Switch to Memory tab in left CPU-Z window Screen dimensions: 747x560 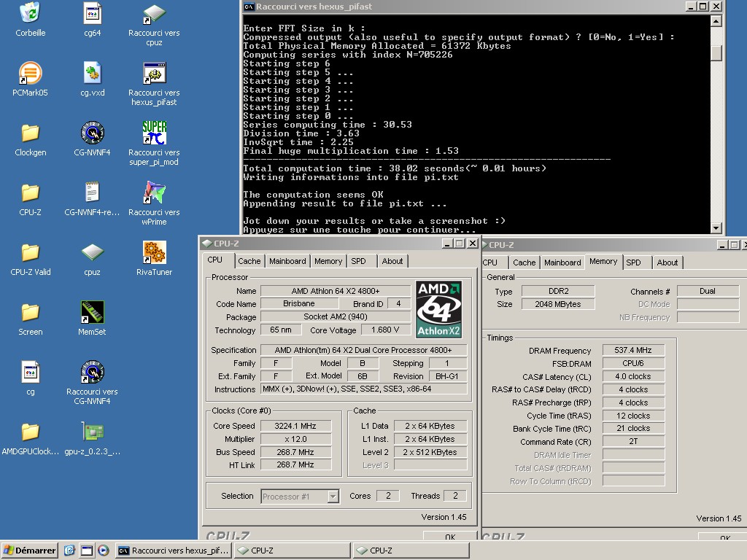pyautogui.click(x=328, y=261)
